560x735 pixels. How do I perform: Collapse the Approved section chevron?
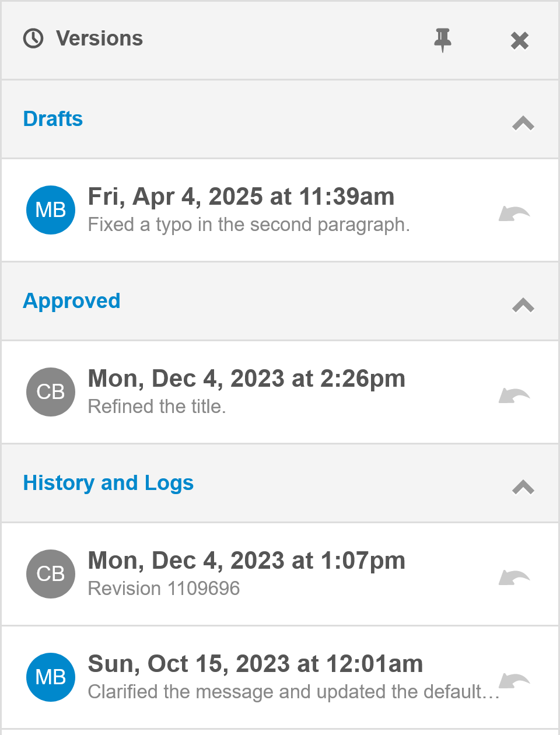click(x=523, y=305)
